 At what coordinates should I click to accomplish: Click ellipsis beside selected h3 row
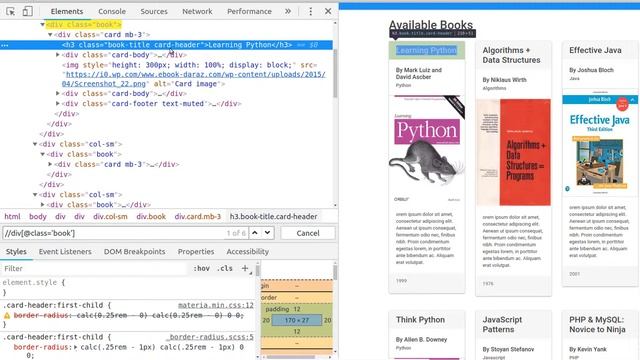pyautogui.click(x=5, y=45)
